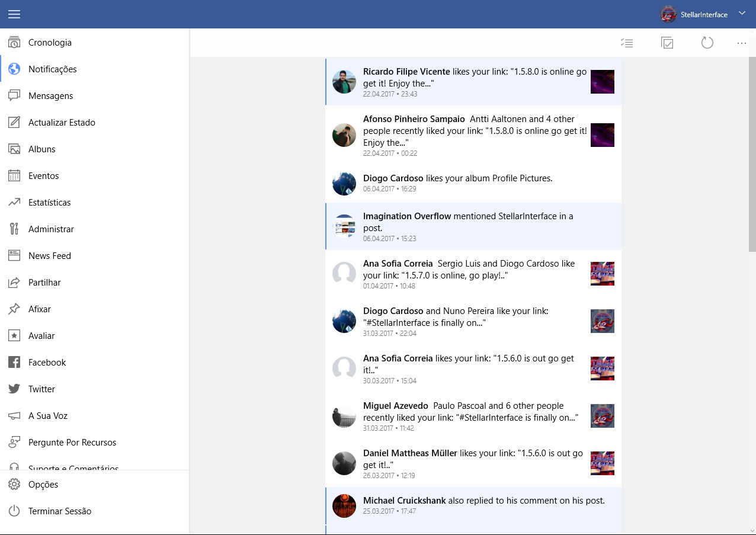Open the Notificações panel

(52, 69)
